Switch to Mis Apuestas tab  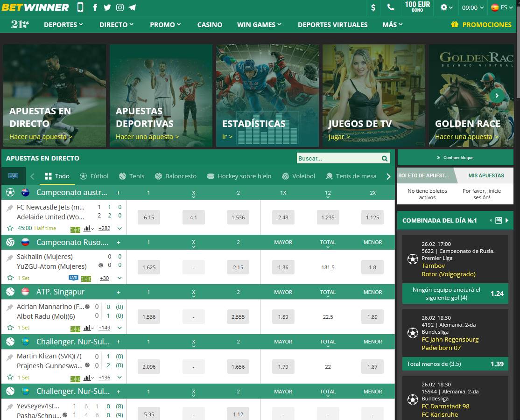pos(486,175)
